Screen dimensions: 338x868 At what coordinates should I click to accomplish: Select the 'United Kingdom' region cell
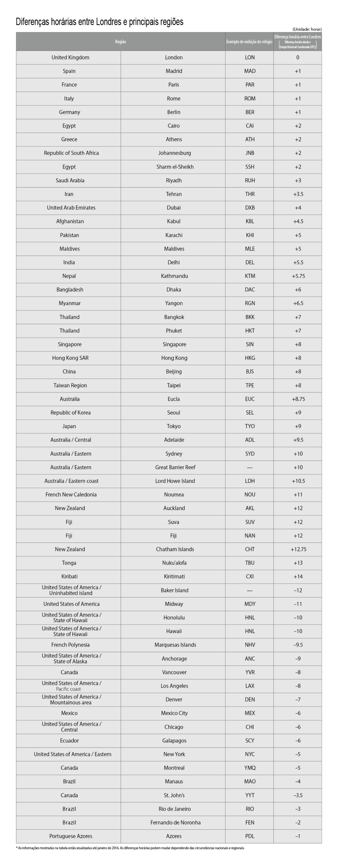pyautogui.click(x=70, y=58)
